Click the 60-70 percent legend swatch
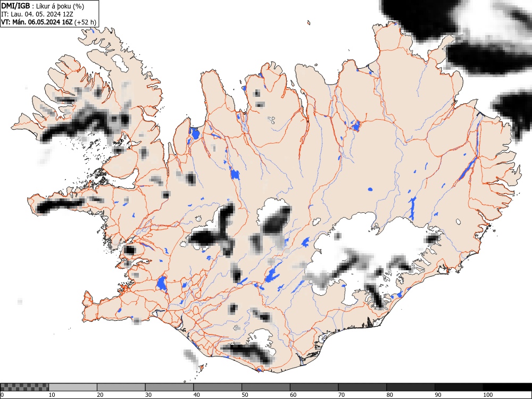This screenshot has height=399, width=532. pos(314,387)
